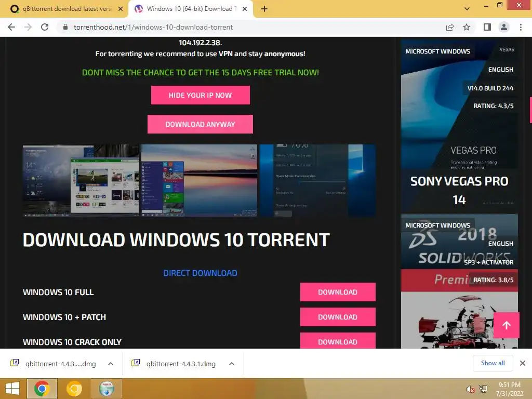Download Windows 10 Crack Only
Viewport: 532px width, 399px height.
338,341
